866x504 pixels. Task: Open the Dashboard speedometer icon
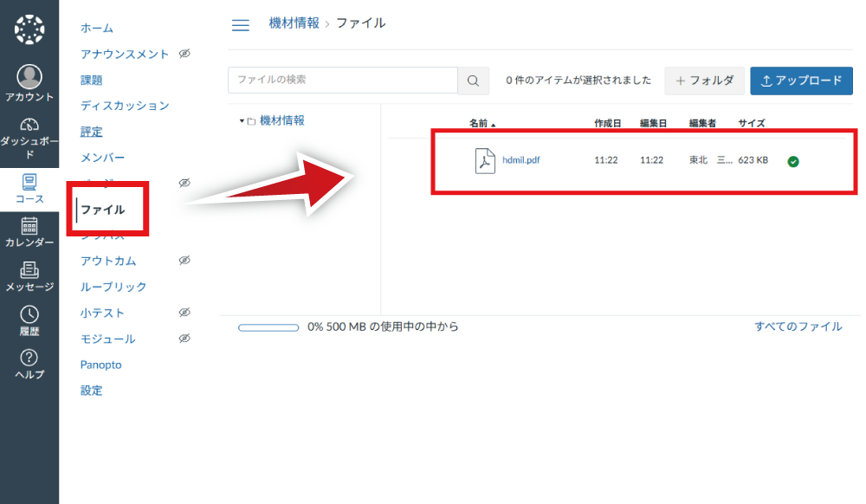point(29,125)
